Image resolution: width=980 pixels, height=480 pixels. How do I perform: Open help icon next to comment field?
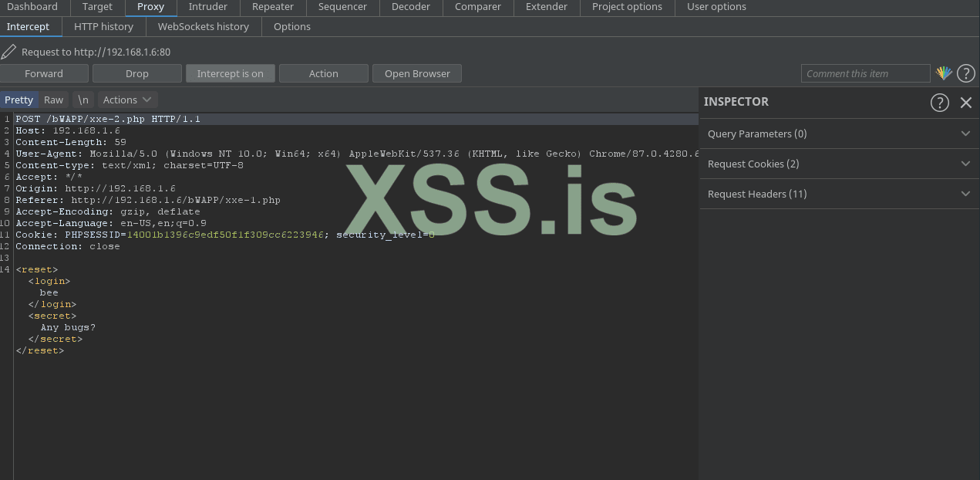coord(965,74)
